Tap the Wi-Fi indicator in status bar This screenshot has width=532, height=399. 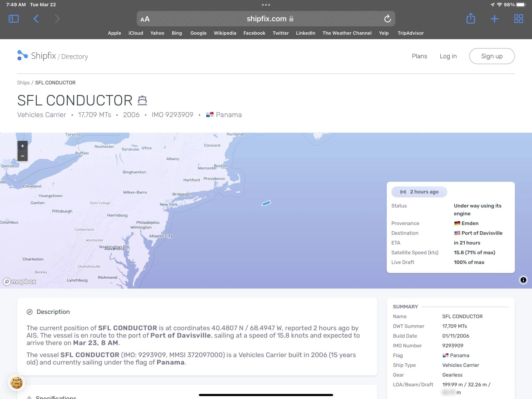point(499,5)
